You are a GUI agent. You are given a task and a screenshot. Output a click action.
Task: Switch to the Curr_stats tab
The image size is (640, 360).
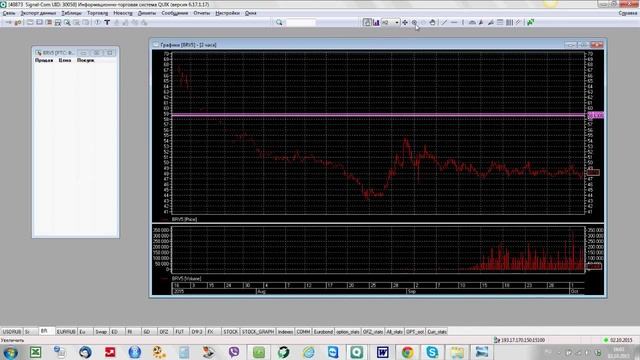tap(437, 332)
